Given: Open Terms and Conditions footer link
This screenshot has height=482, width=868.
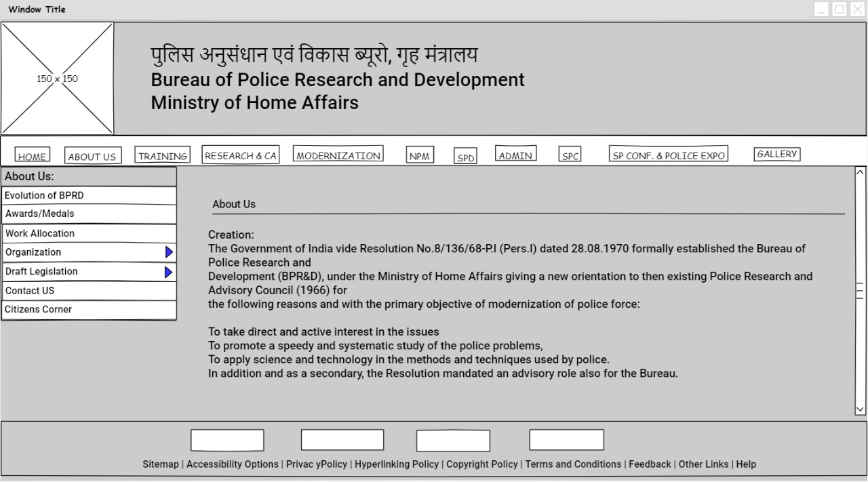Looking at the screenshot, I should click(x=573, y=464).
